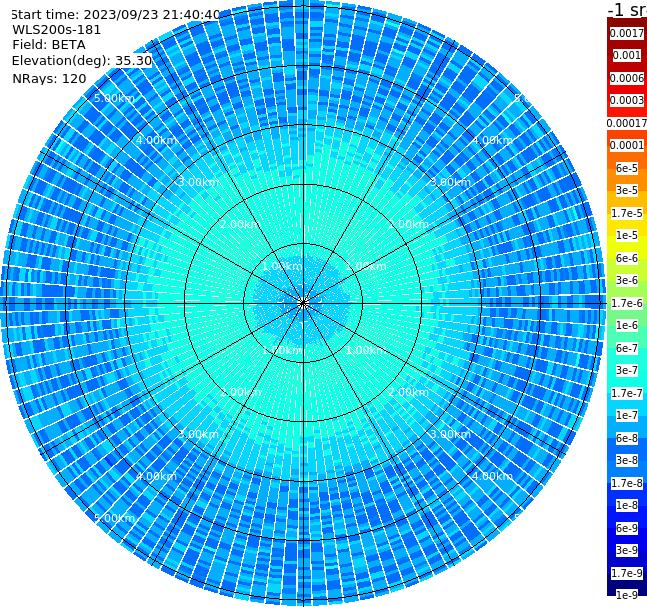Click the 0.0001 colorbar tick label
Screen dimensions: 647x607
point(627,145)
